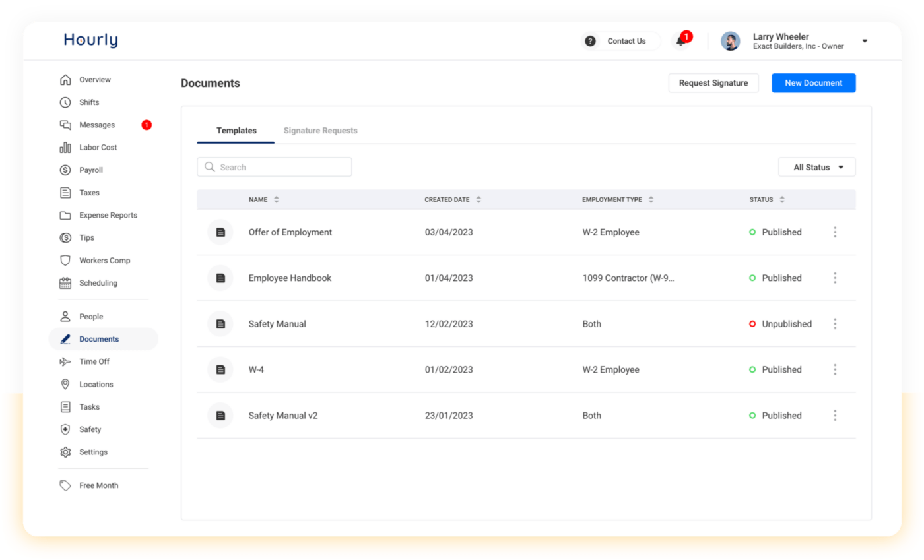The height and width of the screenshot is (560, 924).
Task: Open Time Off in the sidebar
Action: [94, 362]
